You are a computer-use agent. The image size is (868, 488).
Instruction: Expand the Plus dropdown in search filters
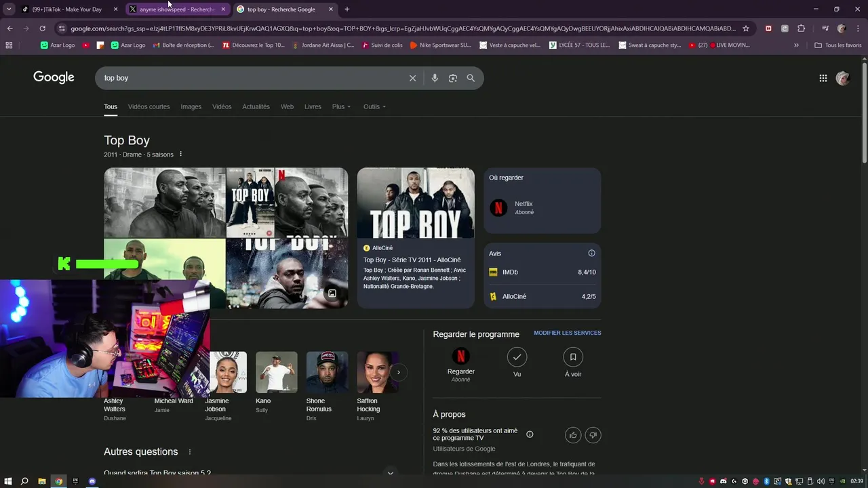pos(341,106)
